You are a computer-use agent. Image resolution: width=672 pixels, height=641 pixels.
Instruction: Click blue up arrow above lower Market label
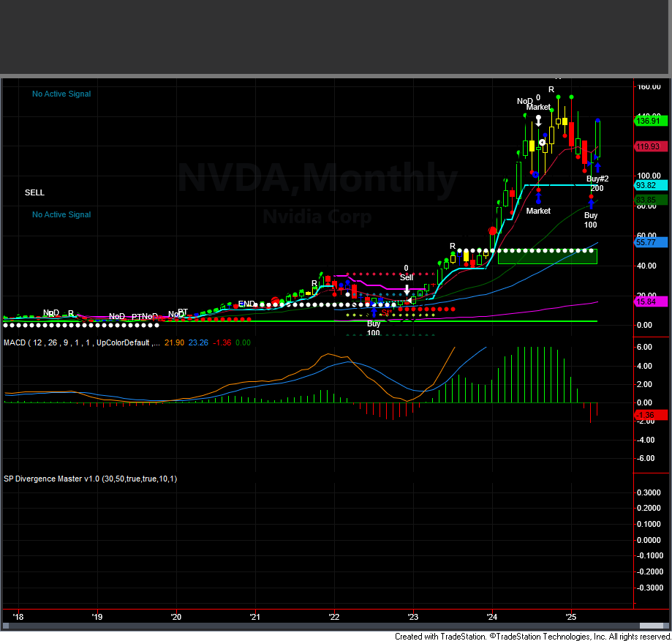(x=538, y=198)
